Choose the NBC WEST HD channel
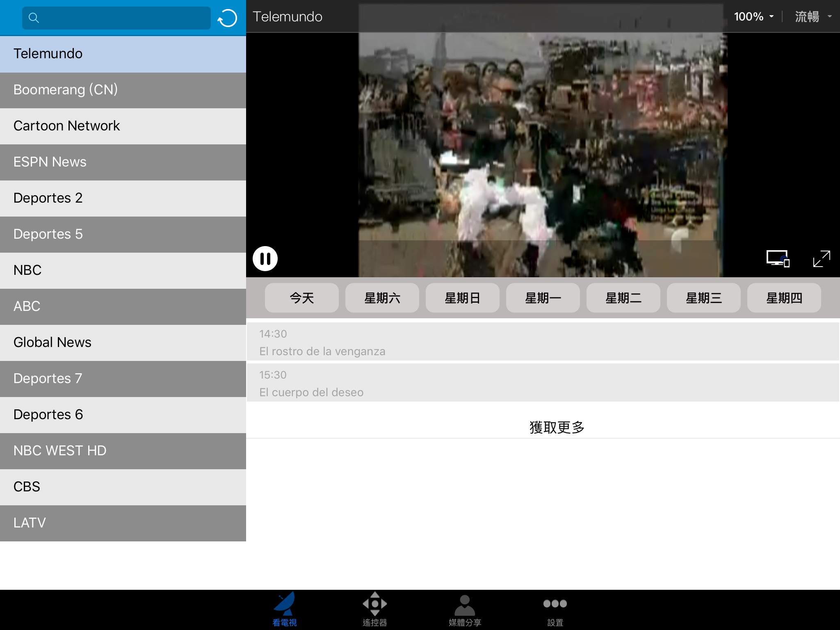840x630 pixels. [x=123, y=451]
